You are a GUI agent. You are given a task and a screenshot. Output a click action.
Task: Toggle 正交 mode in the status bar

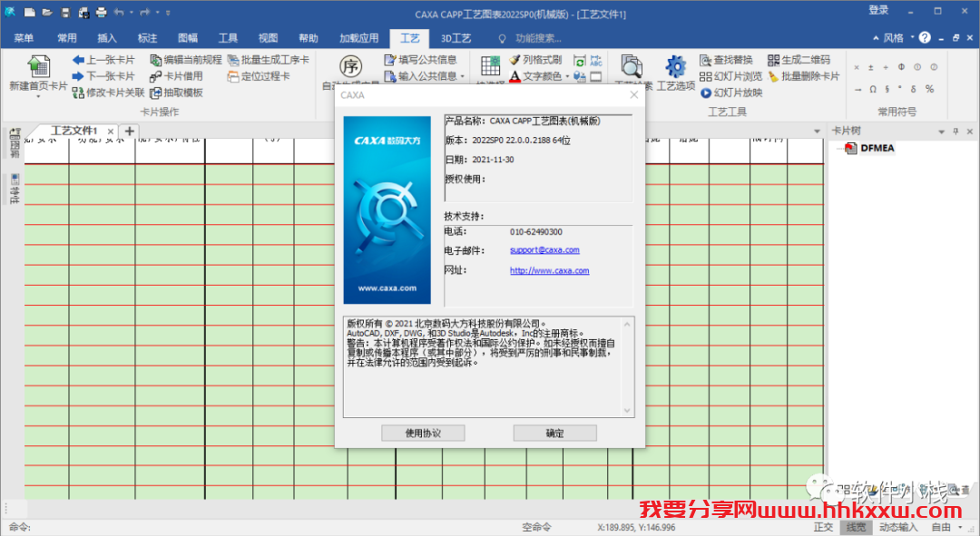(x=824, y=527)
